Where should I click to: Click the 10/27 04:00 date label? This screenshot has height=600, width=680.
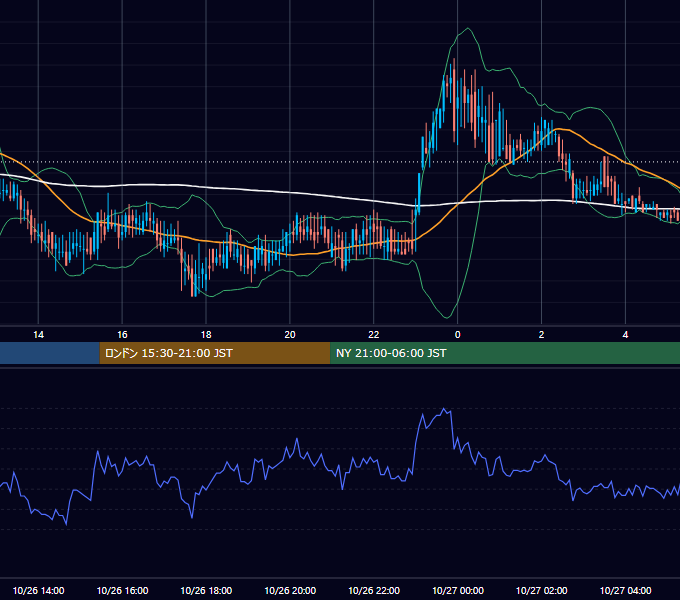coord(625,590)
